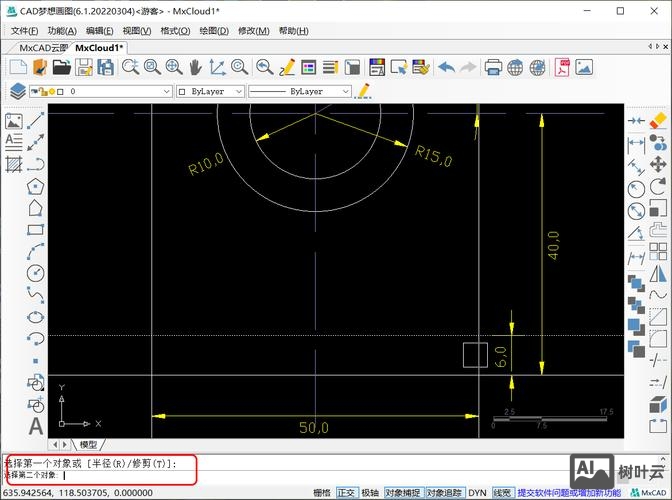Toggle 栅格 grid display in status bar

coord(321,493)
